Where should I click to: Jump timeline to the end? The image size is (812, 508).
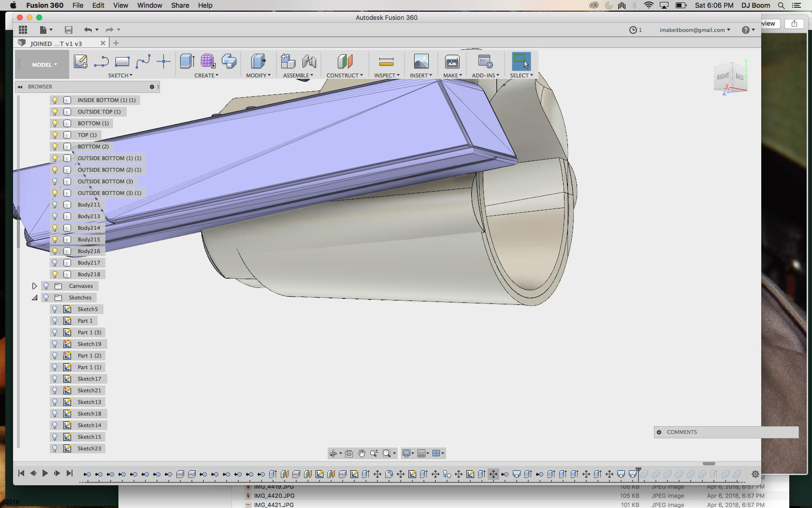click(x=70, y=473)
